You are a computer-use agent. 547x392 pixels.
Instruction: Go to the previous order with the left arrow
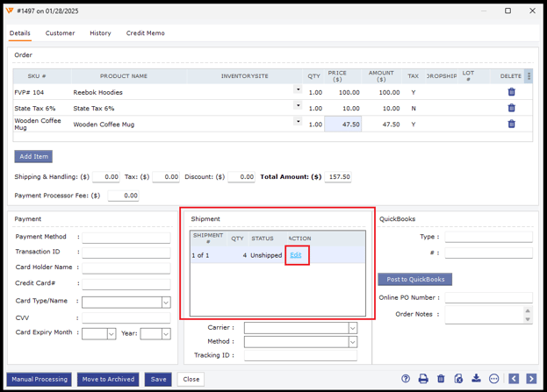514,379
